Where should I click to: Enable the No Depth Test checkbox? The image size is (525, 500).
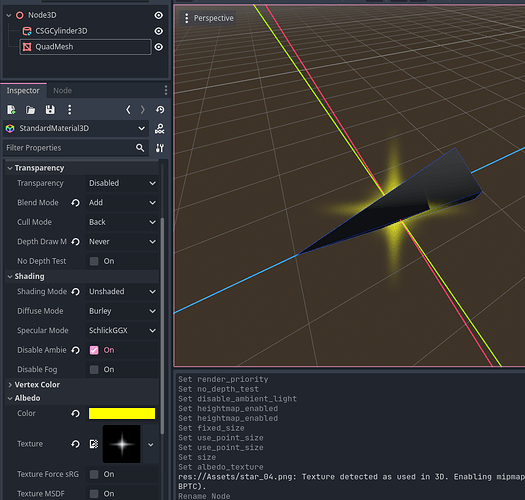pos(94,261)
